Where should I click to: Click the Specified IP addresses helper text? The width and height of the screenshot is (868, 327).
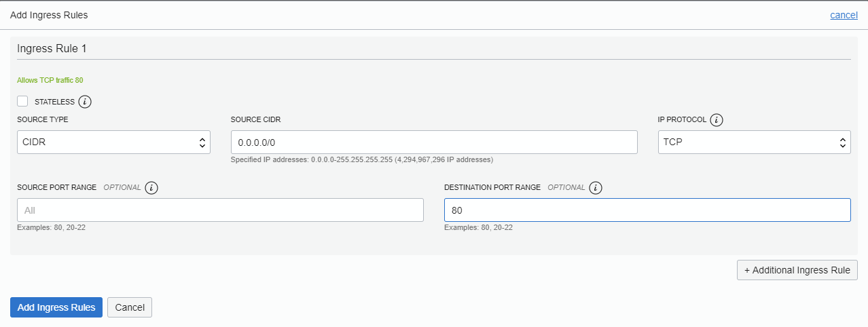tap(361, 160)
